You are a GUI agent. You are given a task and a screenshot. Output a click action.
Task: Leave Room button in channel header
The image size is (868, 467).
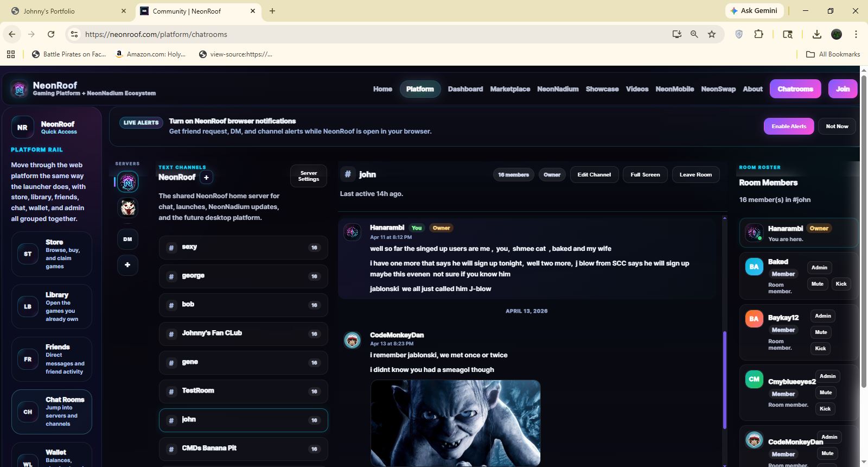695,175
